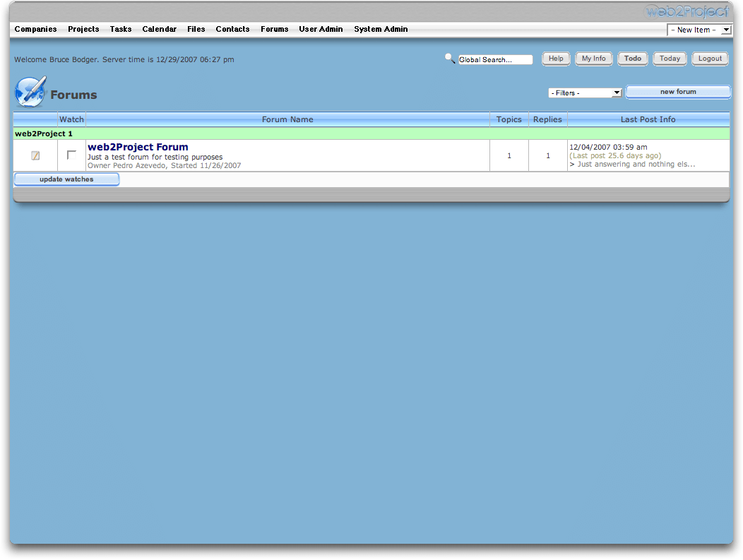743x560 pixels.
Task: Click in the Global Search field
Action: point(495,60)
